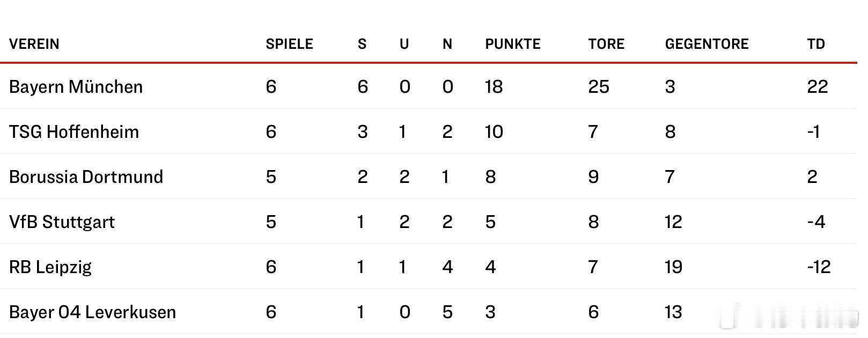Click the N losses column header
The image size is (868, 338).
click(x=447, y=44)
